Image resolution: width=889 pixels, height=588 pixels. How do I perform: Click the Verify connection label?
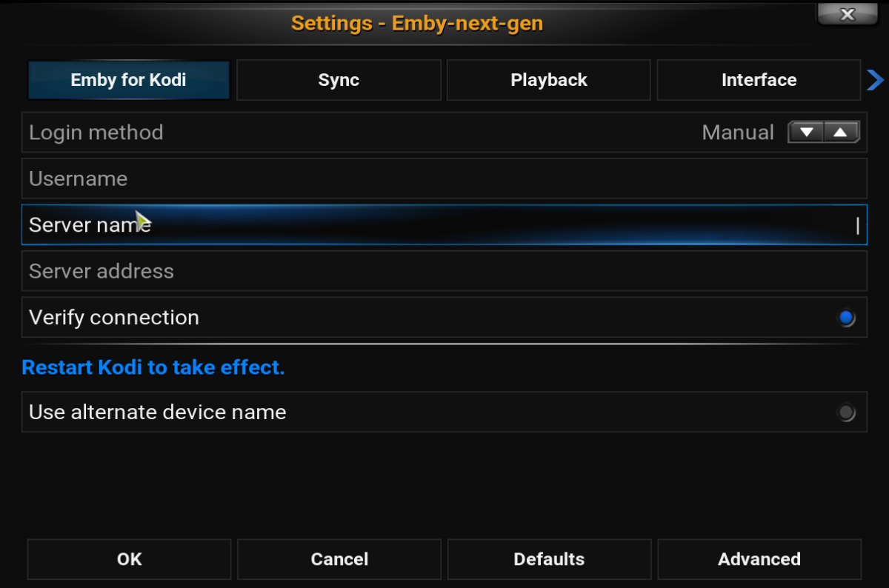click(114, 318)
